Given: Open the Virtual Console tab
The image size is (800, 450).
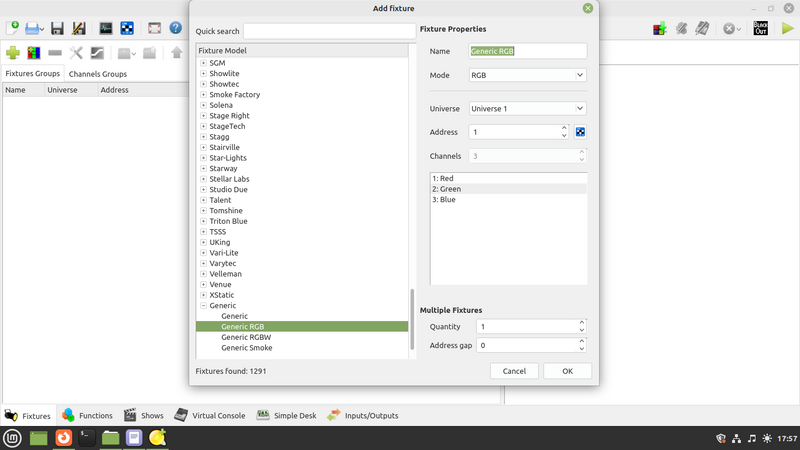Looking at the screenshot, I should click(x=210, y=415).
